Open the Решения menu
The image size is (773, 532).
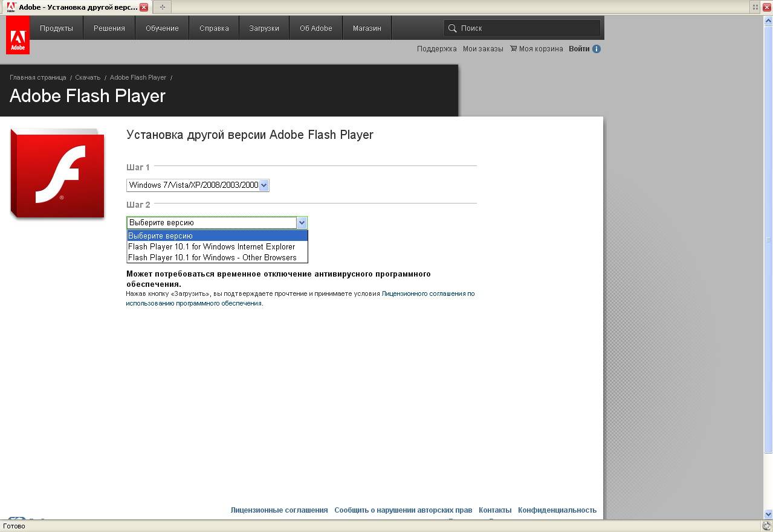[109, 28]
